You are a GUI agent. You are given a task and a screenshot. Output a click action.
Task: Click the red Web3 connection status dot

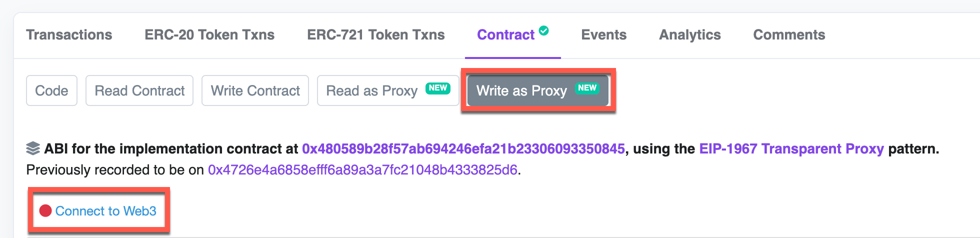45,210
